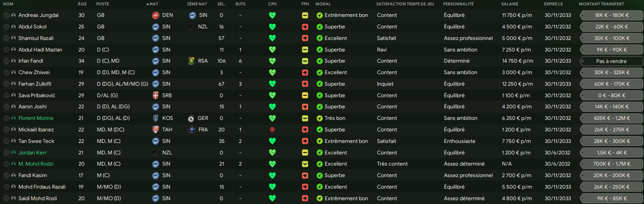Click Irfan Fandi's South Africa second-nationality crest

pos(191,61)
